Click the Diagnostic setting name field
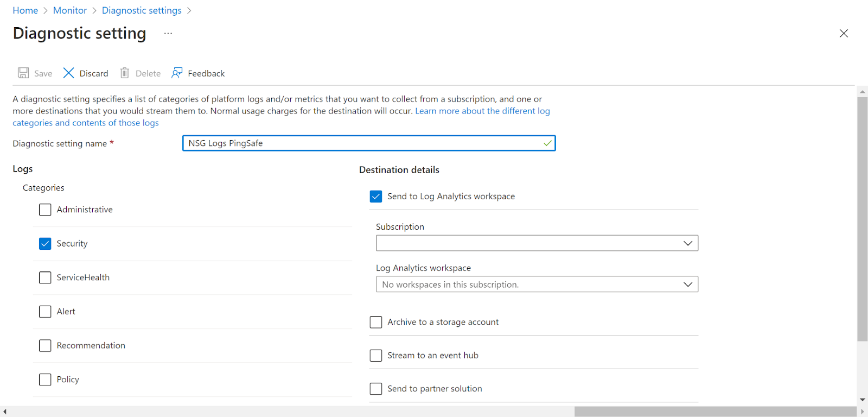The image size is (868, 417). coord(363,143)
